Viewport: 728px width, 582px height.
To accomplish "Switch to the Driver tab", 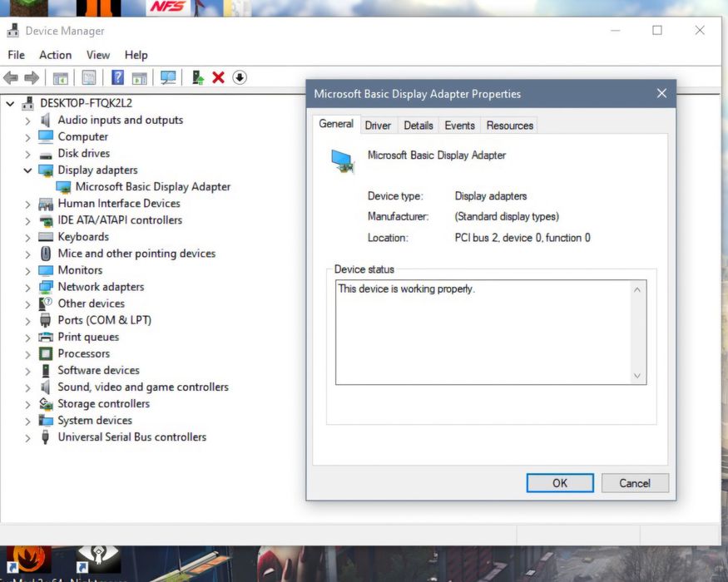I will click(x=378, y=126).
